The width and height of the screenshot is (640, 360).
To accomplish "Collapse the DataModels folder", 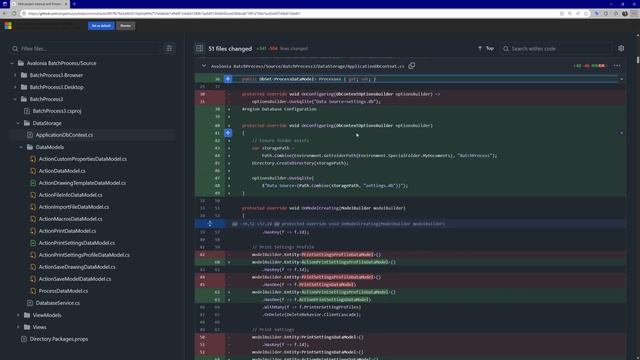I will [21, 147].
